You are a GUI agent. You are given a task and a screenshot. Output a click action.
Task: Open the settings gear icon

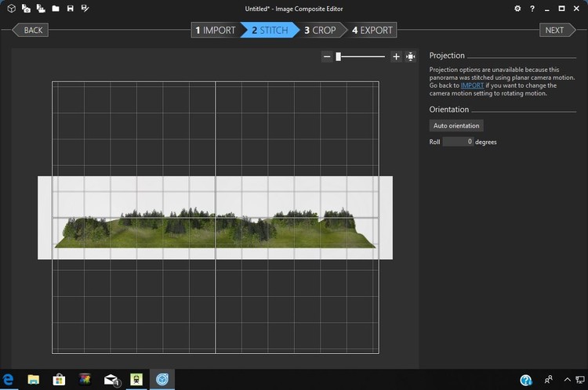[x=517, y=9]
